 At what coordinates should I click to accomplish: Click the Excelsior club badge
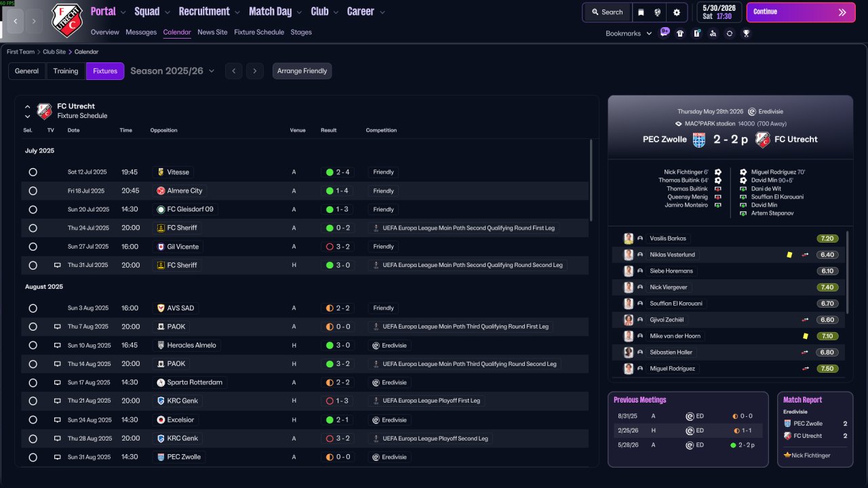[x=161, y=420]
